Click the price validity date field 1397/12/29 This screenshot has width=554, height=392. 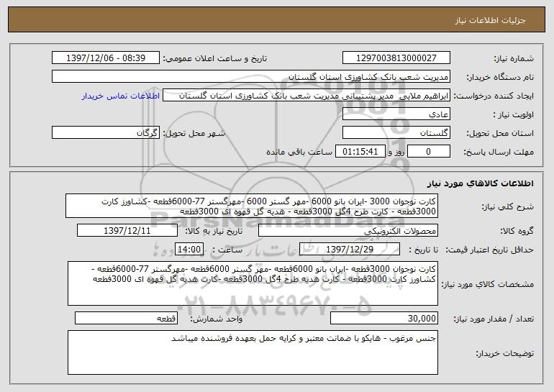pyautogui.click(x=350, y=249)
